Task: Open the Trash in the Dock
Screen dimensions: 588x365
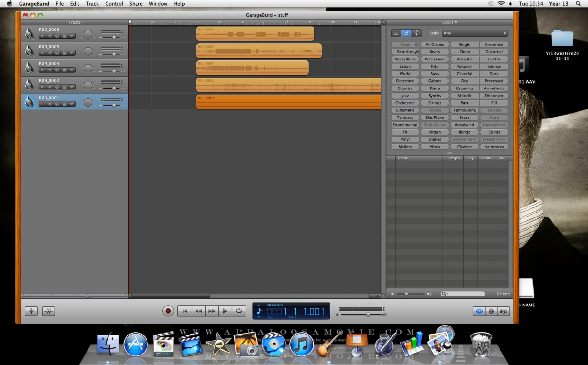Action: 481,344
